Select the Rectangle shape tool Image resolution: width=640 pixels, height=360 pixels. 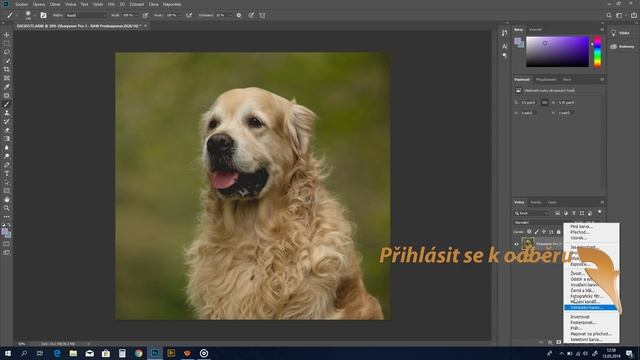point(7,191)
